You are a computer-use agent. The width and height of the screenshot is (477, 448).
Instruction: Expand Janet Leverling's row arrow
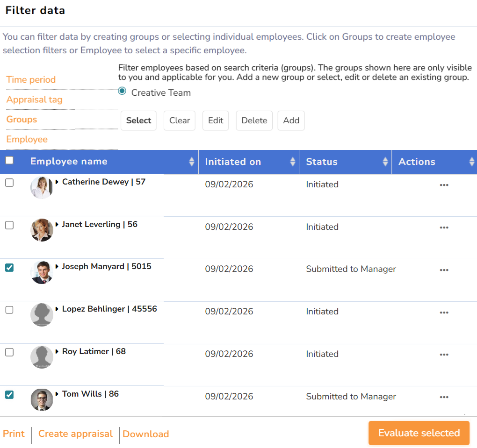[57, 225]
